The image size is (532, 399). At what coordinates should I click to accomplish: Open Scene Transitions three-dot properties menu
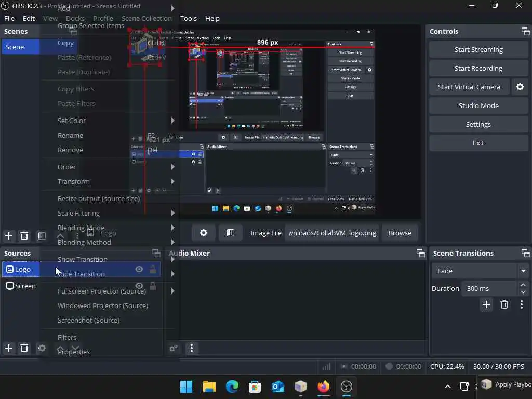tap(522, 304)
